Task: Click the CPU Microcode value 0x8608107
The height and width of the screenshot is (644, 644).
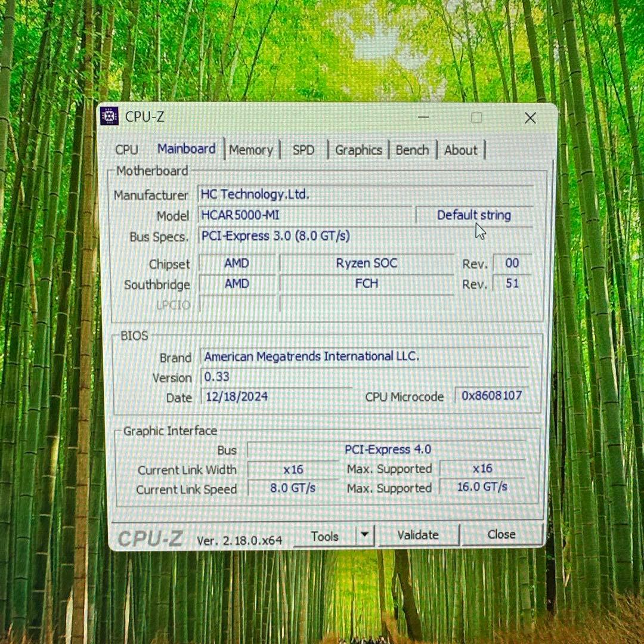Action: click(x=491, y=395)
